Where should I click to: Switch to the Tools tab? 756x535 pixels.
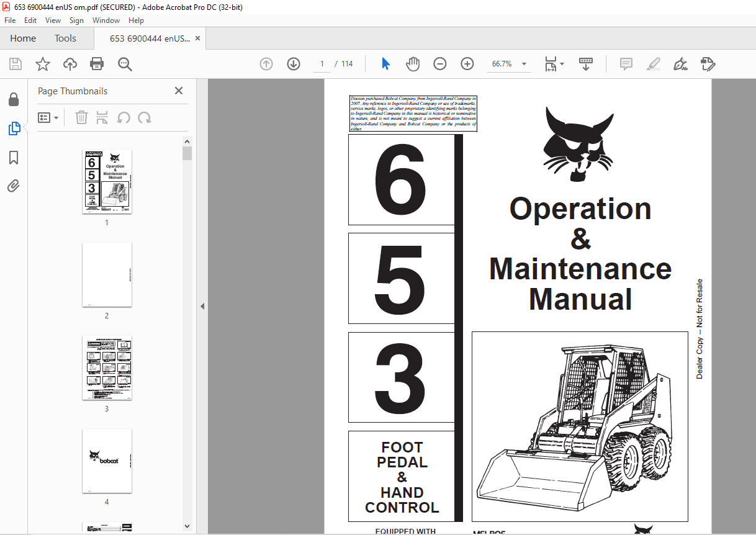(x=65, y=38)
